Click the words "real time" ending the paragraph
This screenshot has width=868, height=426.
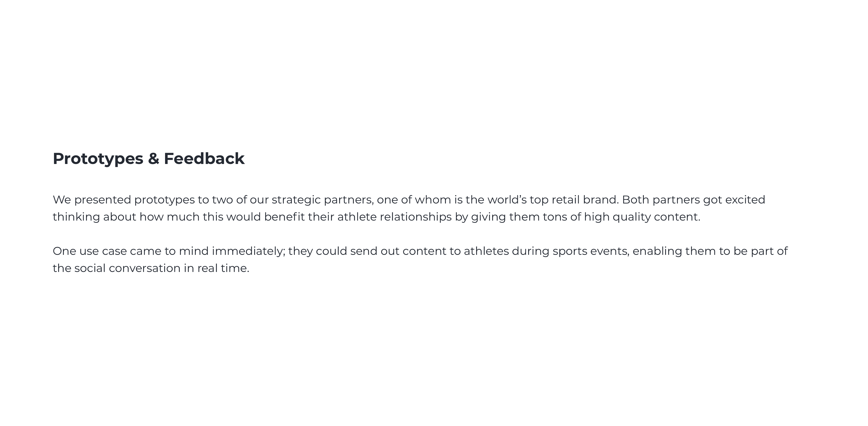(x=223, y=268)
